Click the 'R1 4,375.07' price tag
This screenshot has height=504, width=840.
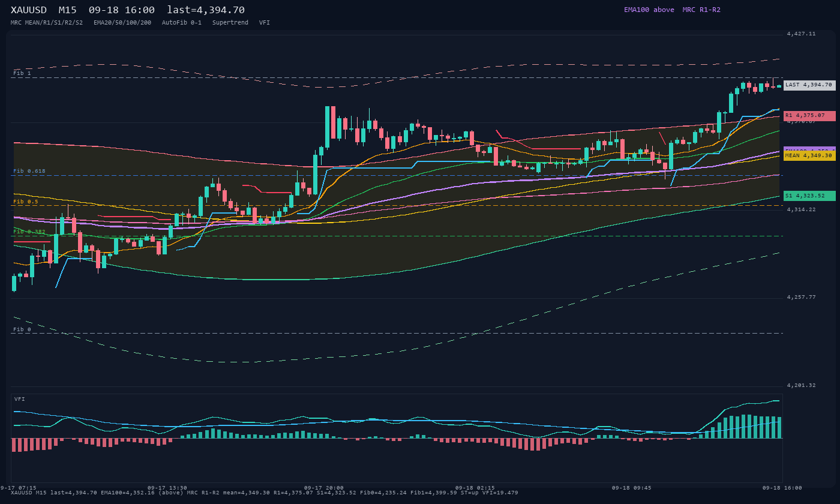coord(809,116)
